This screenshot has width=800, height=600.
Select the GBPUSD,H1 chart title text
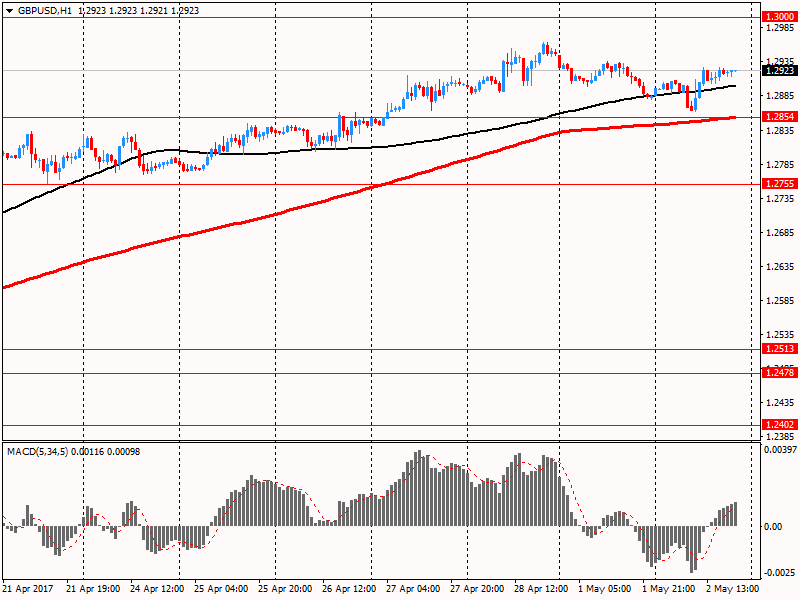pos(45,11)
